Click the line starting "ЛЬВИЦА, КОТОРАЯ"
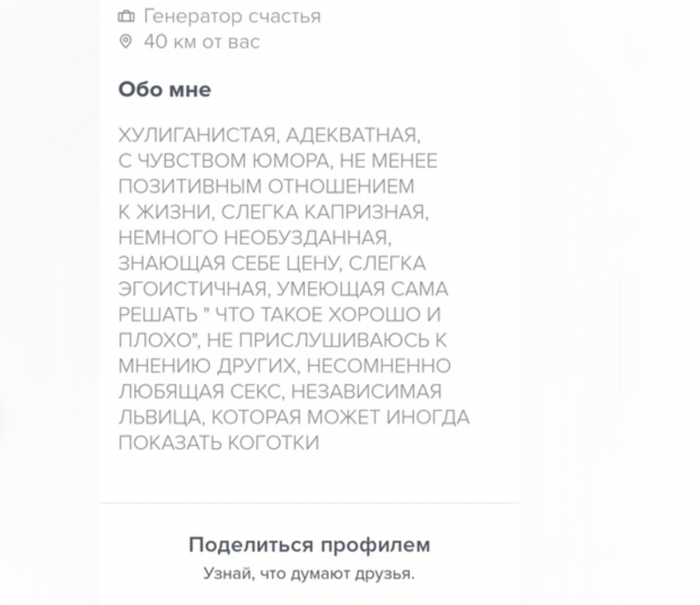700x605 pixels. coord(294,417)
